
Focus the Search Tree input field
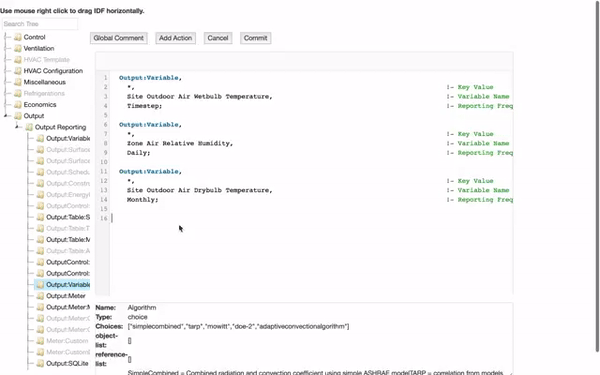40,24
